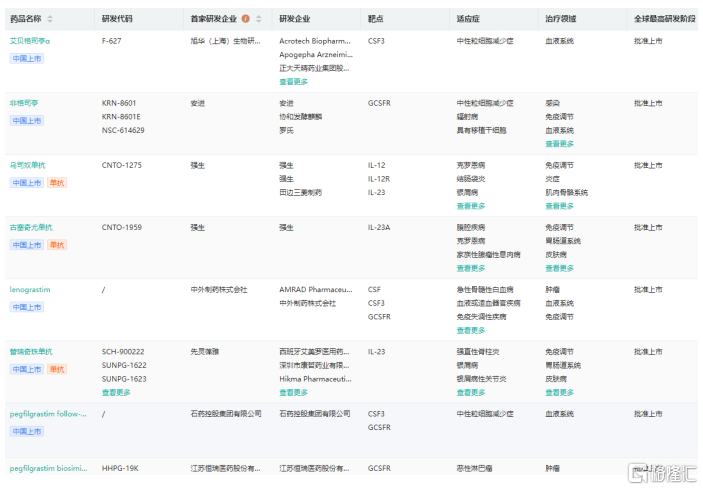This screenshot has width=703, height=490.
Task: Click code F-627
Action: (x=111, y=41)
